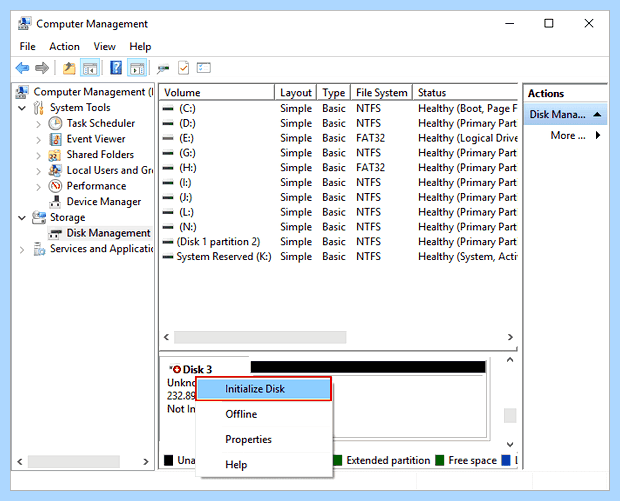Screen dimensions: 620x501
Task: Click the Device Manager icon
Action: pos(55,202)
